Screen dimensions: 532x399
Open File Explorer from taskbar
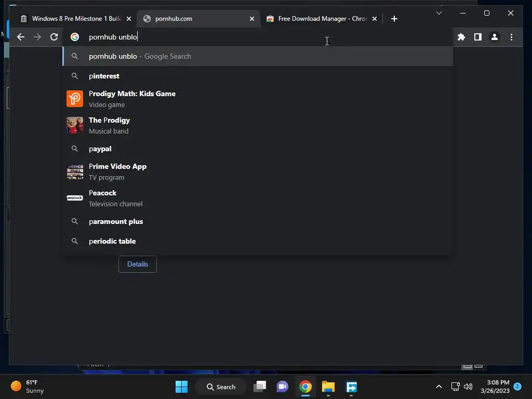coord(328,387)
